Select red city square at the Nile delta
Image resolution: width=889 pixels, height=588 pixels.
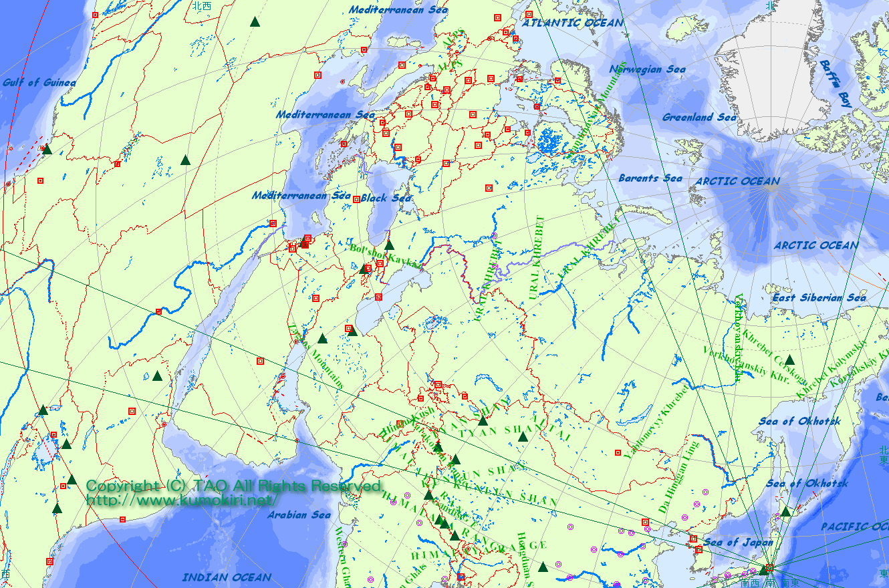(x=273, y=223)
